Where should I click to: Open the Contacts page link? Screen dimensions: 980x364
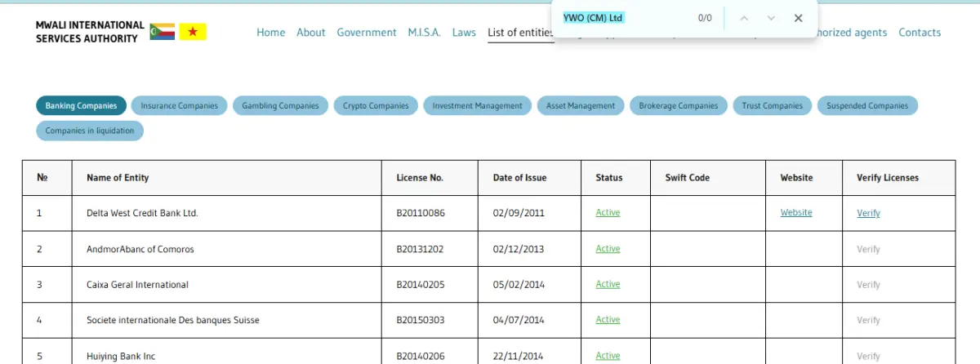click(920, 33)
